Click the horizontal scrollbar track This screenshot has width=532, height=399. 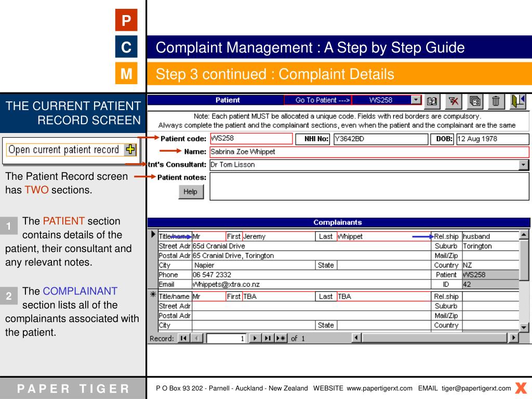point(435,338)
